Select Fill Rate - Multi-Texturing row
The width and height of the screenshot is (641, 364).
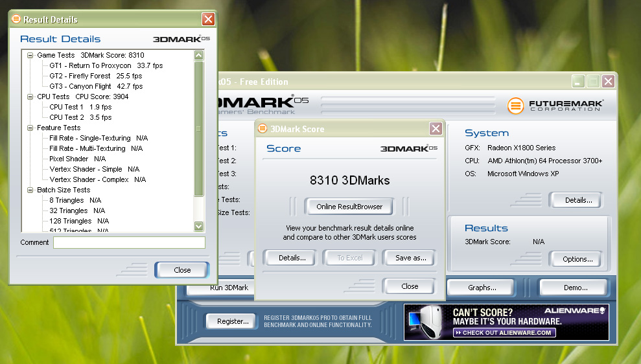pyautogui.click(x=96, y=149)
